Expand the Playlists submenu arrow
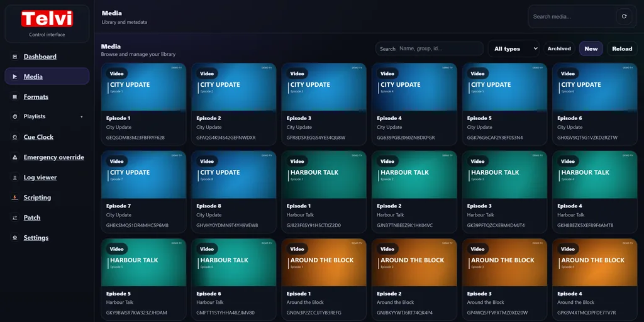Image resolution: width=644 pixels, height=322 pixels. pos(81,116)
